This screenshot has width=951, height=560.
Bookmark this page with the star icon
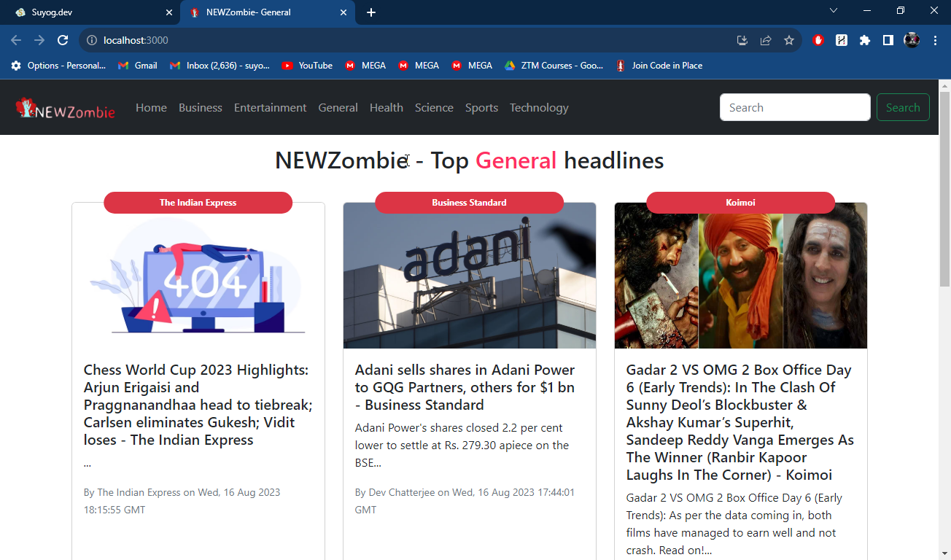coord(789,40)
